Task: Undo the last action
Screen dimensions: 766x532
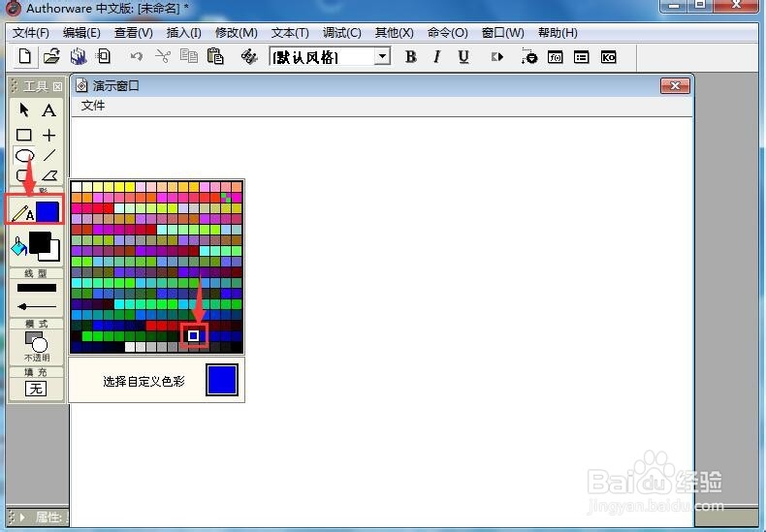Action: (x=137, y=57)
